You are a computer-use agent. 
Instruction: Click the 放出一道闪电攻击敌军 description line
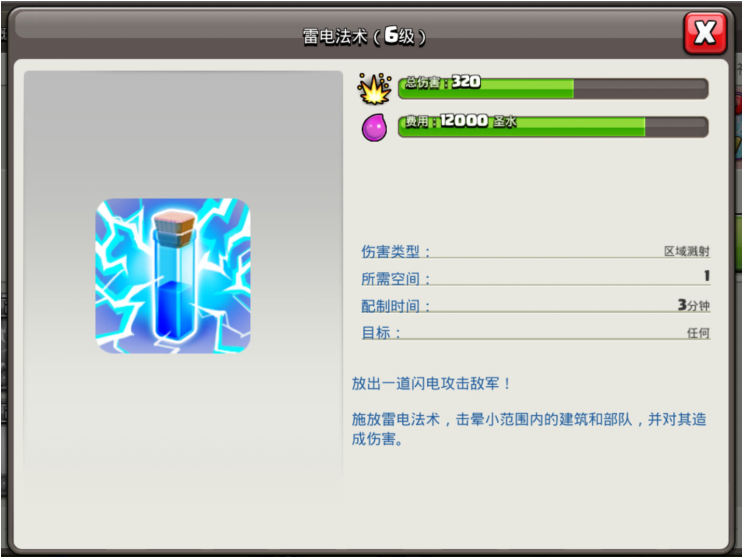tap(431, 383)
